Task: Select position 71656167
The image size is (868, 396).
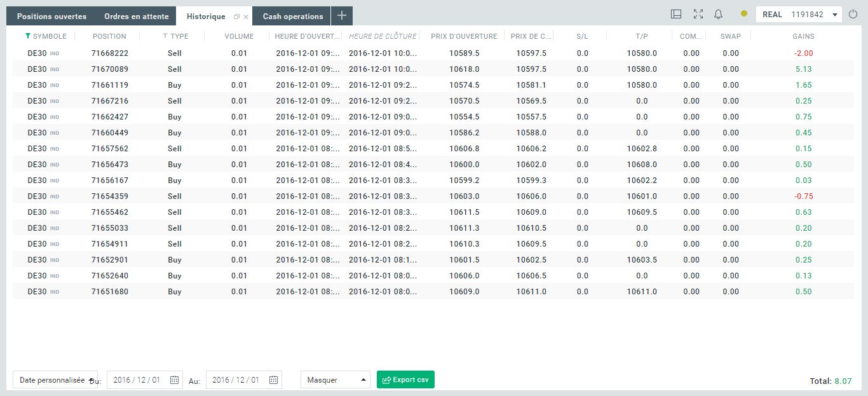Action: coord(110,181)
